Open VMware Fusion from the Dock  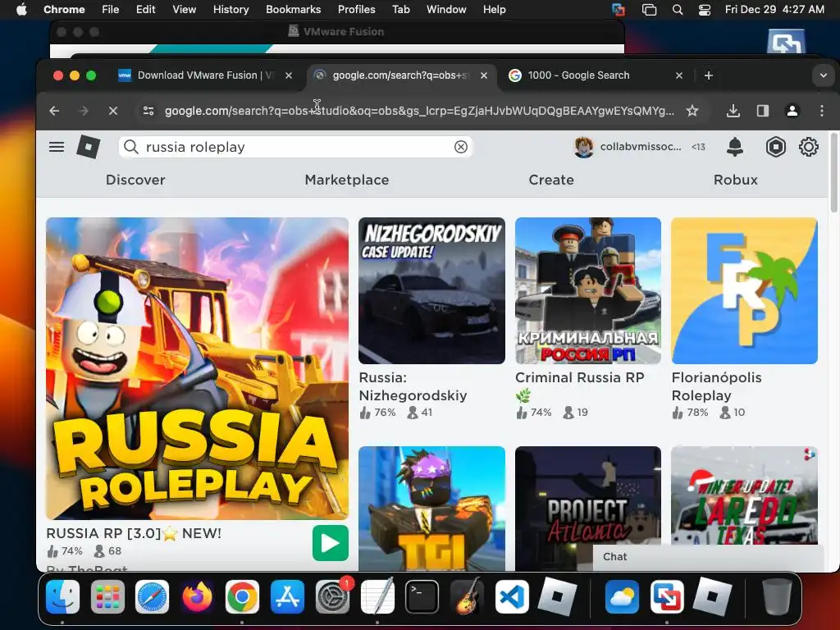(x=667, y=597)
